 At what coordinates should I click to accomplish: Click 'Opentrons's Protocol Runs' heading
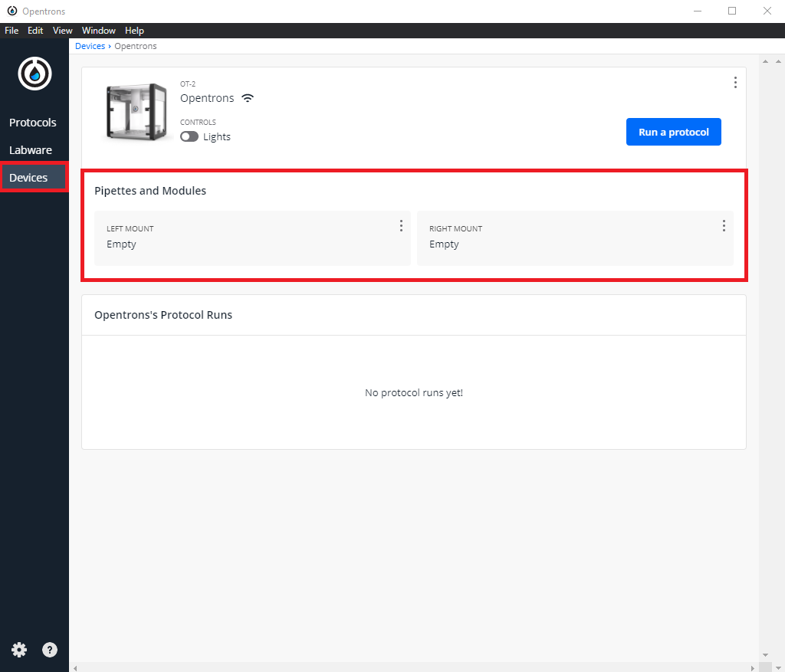click(163, 315)
